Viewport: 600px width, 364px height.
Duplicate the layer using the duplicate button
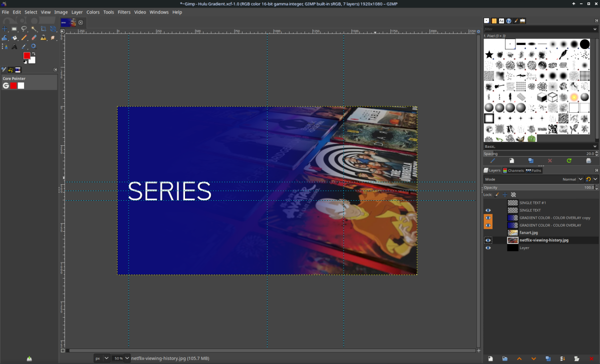(x=548, y=358)
